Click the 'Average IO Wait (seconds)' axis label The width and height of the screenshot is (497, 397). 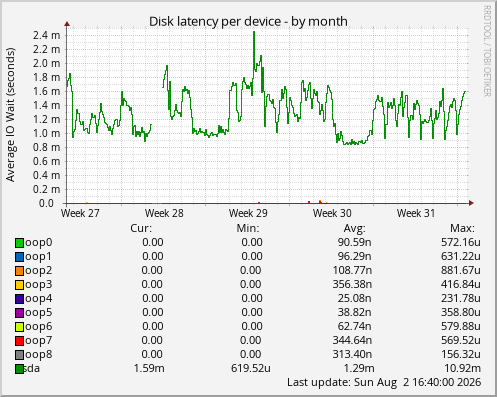pyautogui.click(x=11, y=115)
